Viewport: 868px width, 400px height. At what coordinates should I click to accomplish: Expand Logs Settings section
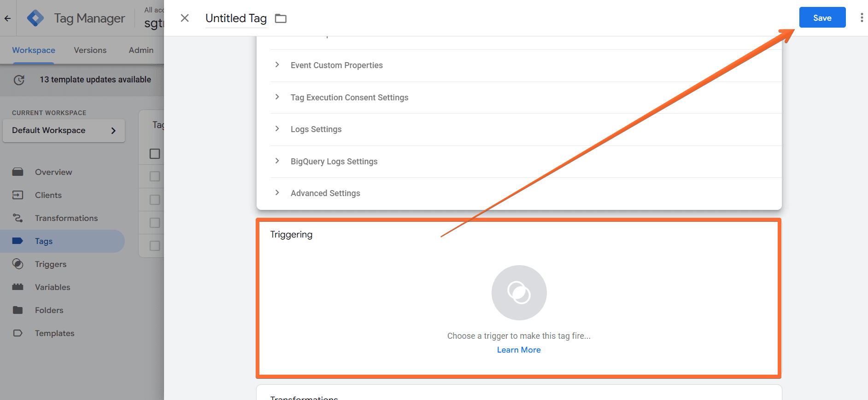(x=277, y=129)
